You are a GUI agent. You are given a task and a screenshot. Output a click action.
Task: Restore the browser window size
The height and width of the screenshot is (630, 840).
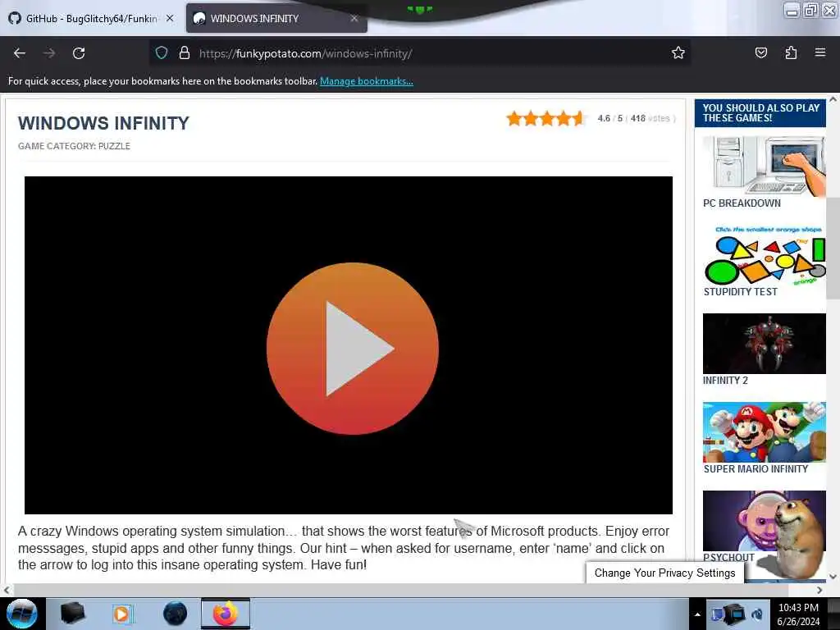coord(811,10)
